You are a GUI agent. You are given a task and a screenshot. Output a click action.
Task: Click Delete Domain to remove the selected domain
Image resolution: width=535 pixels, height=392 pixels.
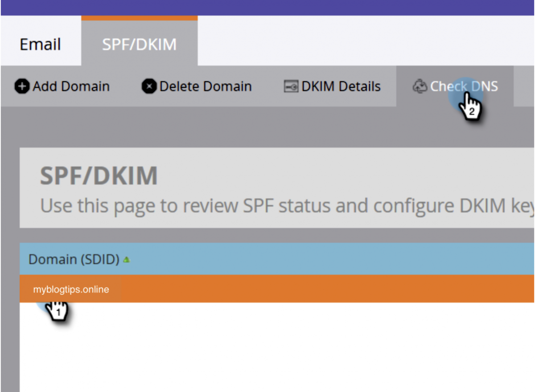tap(205, 86)
